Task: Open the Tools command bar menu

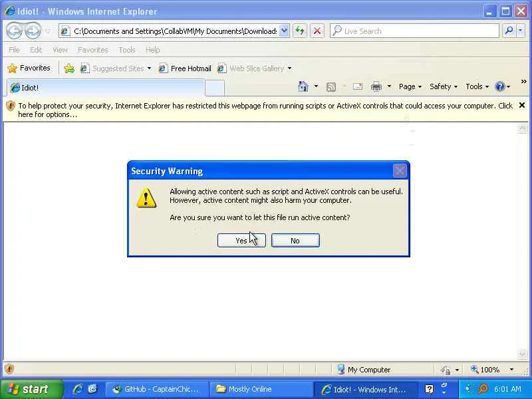Action: point(477,86)
